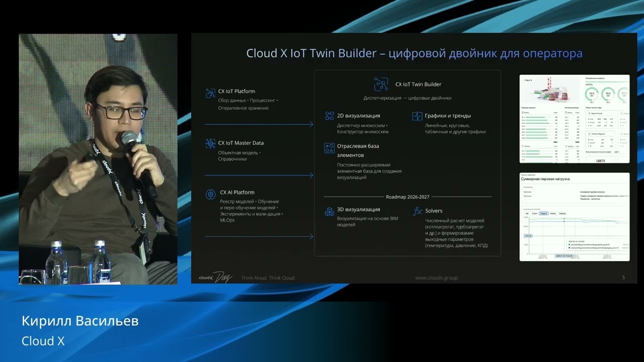Image resolution: width=644 pixels, height=362 pixels.
Task: Click 'Постоянно расширяемая элементная база' description
Action: point(369,171)
